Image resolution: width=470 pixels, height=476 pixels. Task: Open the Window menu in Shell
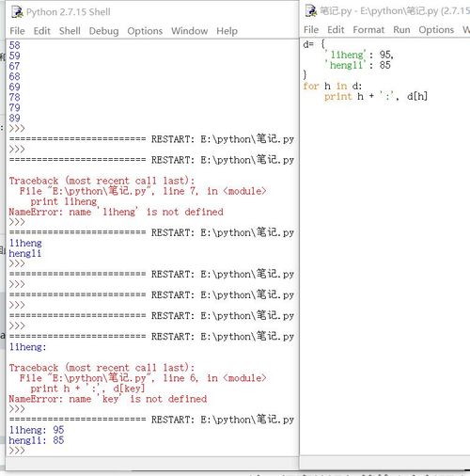click(189, 31)
